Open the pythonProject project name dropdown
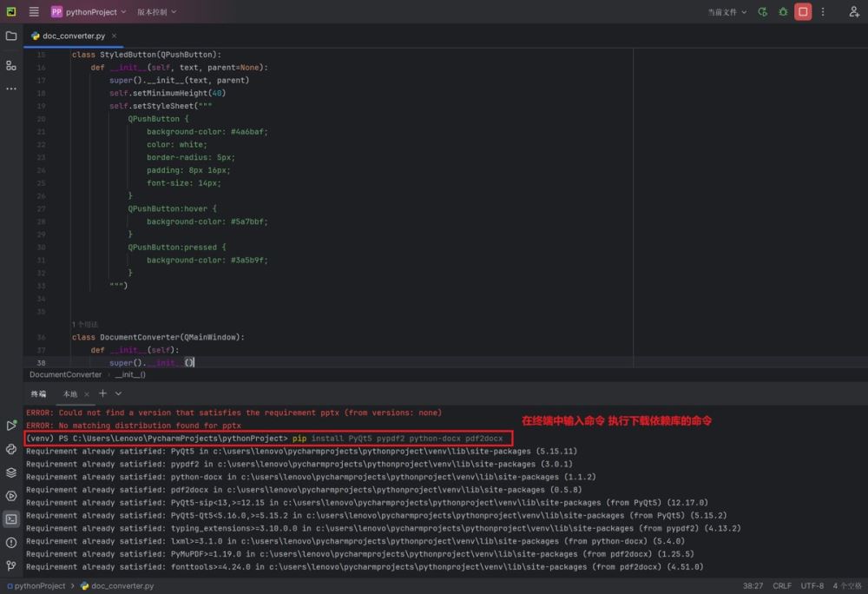The width and height of the screenshot is (868, 594). tap(91, 11)
